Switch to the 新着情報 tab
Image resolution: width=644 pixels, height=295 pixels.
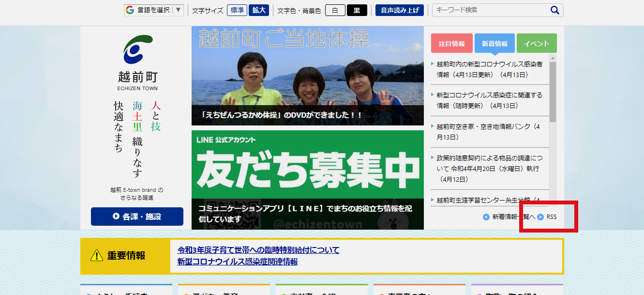[x=494, y=43]
